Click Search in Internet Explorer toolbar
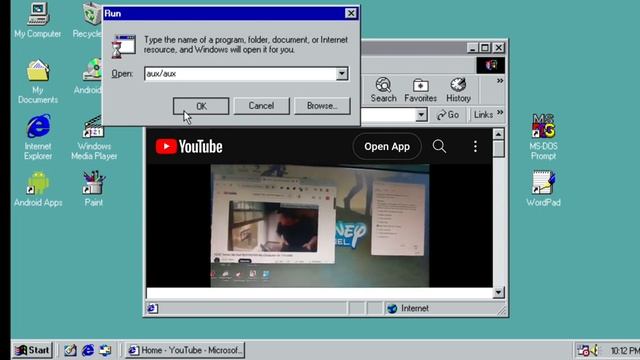 pos(383,90)
